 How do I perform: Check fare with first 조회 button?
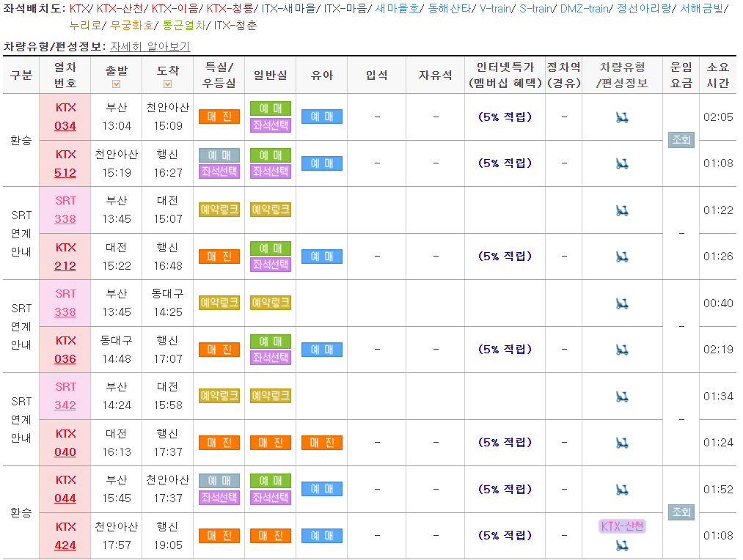pyautogui.click(x=681, y=140)
